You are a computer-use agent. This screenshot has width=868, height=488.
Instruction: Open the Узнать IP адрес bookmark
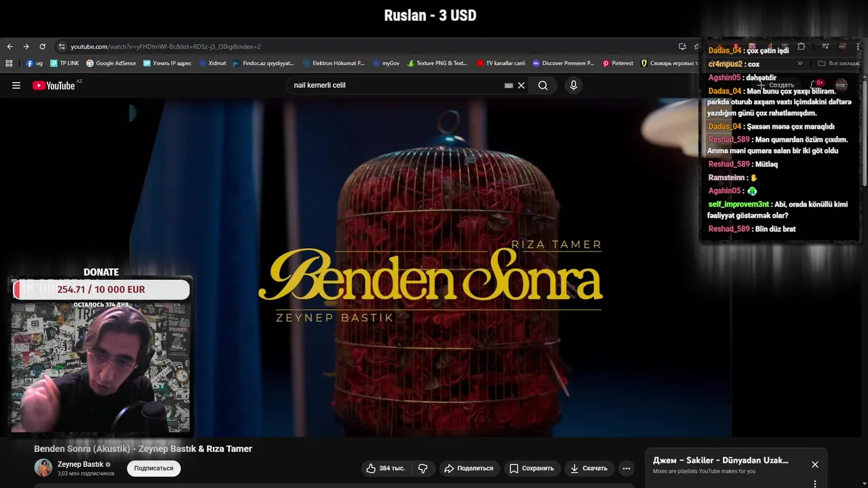[x=167, y=63]
